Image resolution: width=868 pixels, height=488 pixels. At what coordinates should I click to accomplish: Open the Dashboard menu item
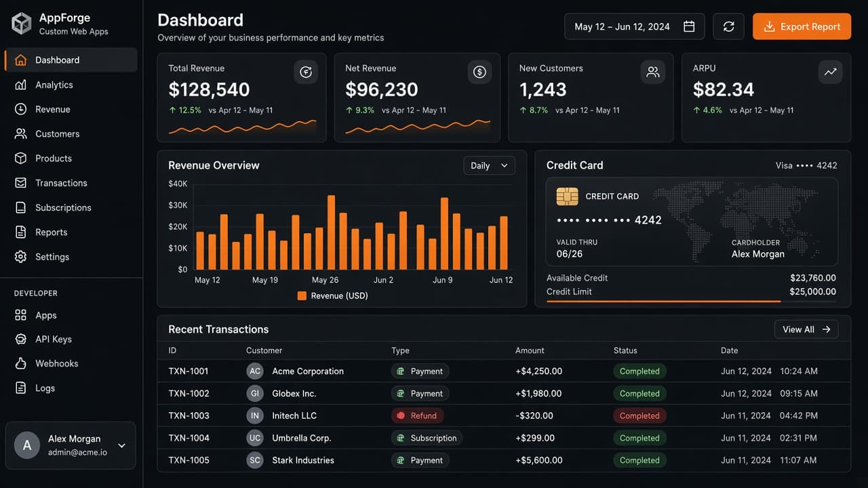(x=71, y=60)
